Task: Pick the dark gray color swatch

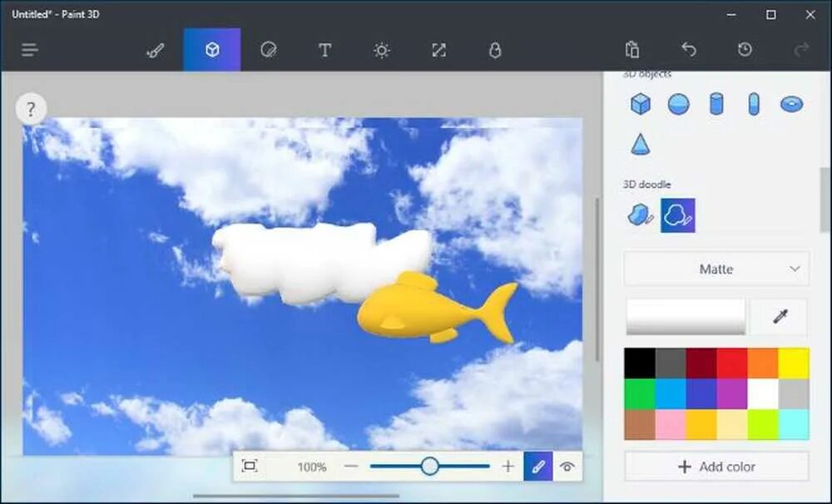Action: tap(670, 363)
